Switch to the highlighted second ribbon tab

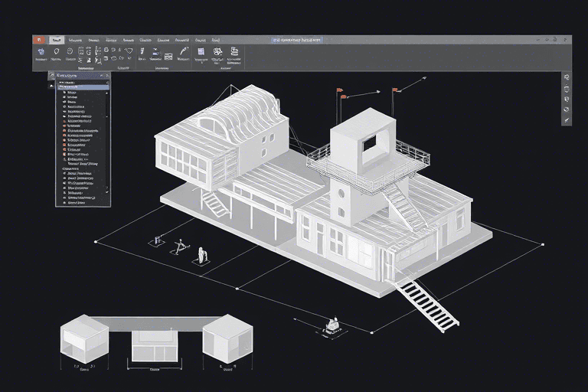pyautogui.click(x=57, y=39)
